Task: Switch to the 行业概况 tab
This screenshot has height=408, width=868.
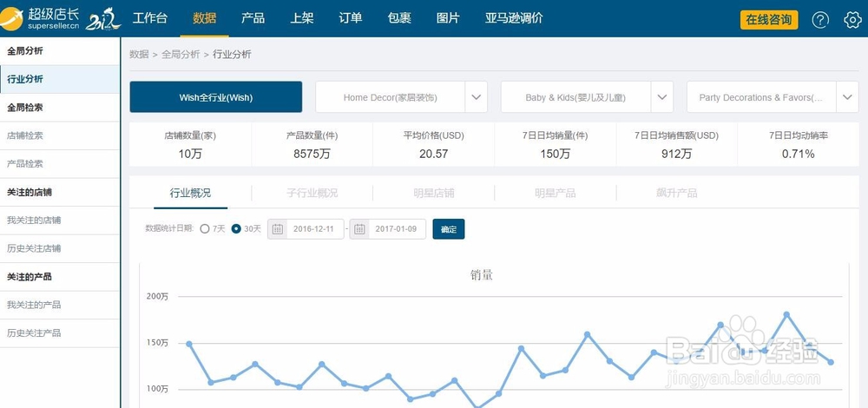Action: point(190,194)
